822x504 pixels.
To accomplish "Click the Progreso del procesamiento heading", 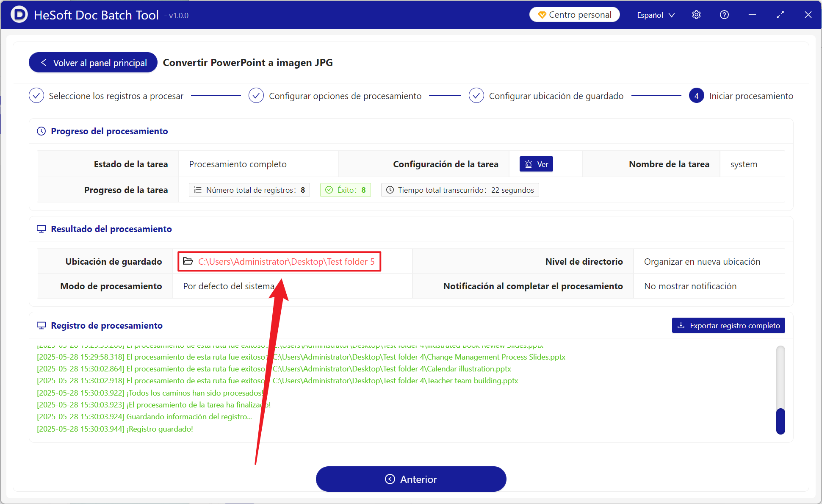I will point(109,131).
